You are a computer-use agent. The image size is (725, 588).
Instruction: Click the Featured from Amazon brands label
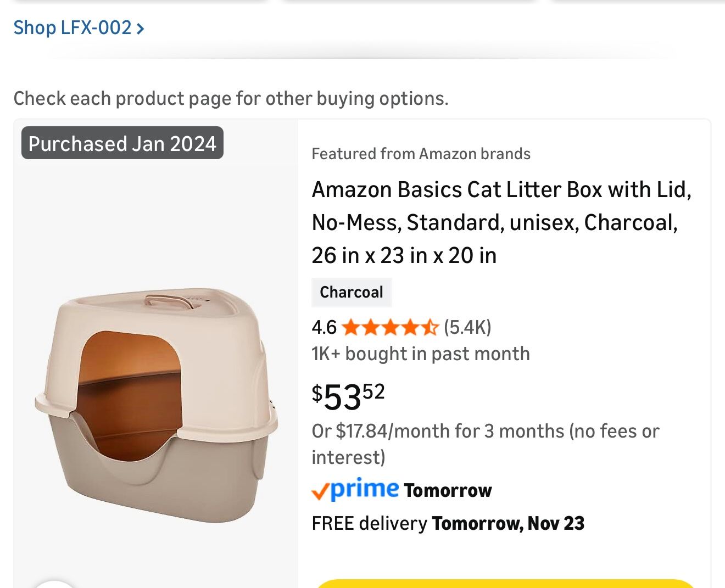[421, 154]
